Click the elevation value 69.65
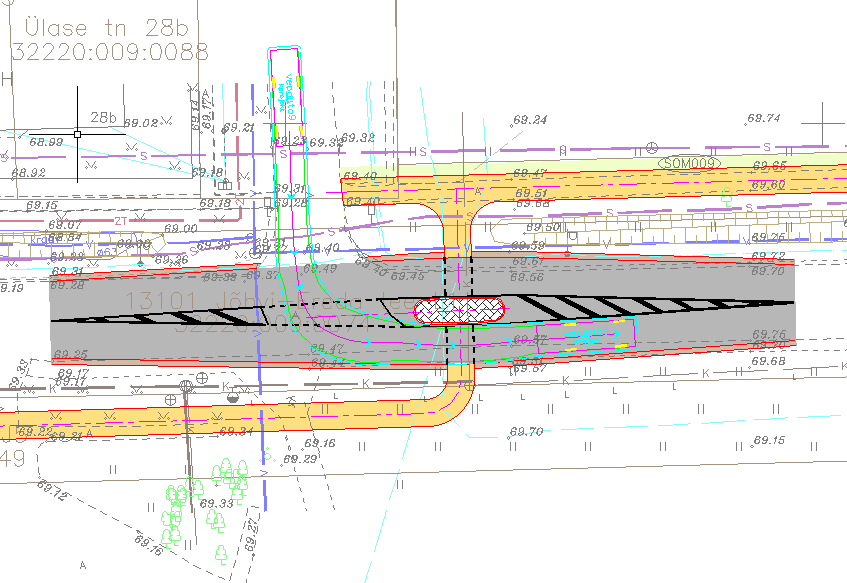847x583 pixels. [769, 165]
